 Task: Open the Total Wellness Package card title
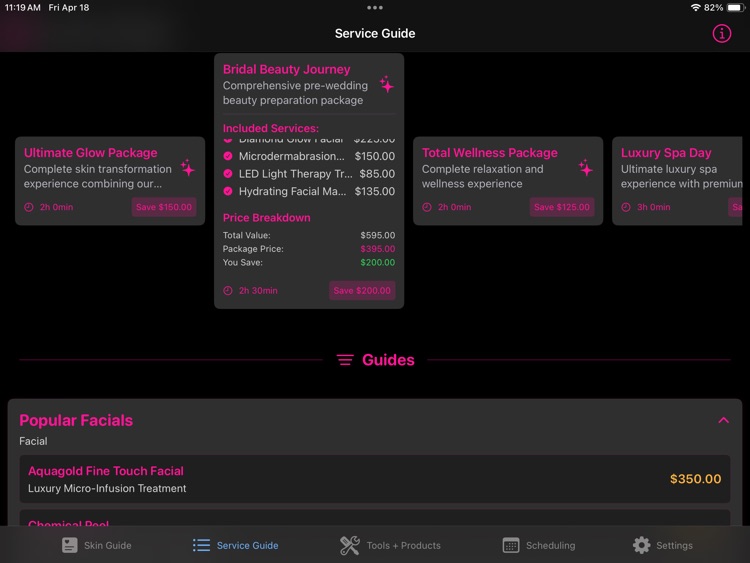(489, 153)
